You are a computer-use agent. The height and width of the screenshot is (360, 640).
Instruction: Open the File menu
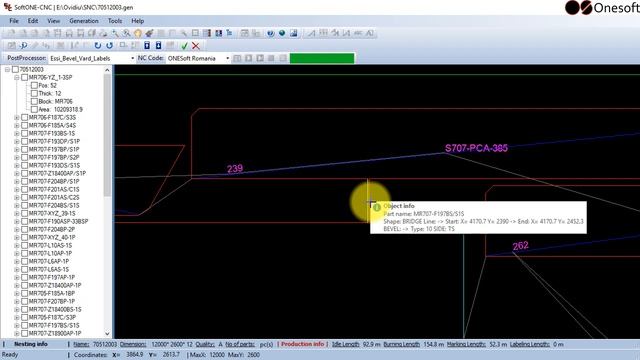14,21
